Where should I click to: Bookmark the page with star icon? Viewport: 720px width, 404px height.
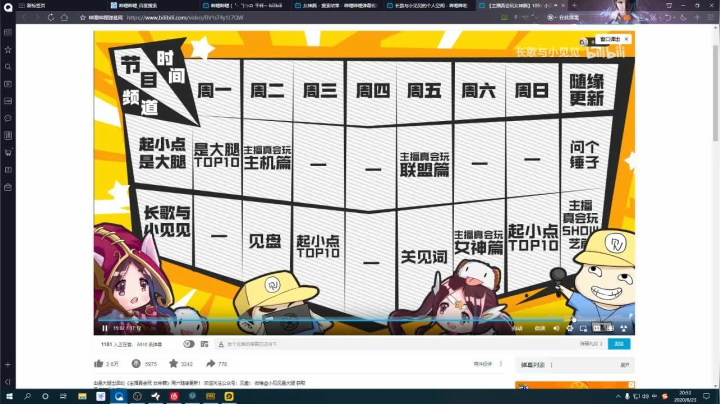pos(83,17)
